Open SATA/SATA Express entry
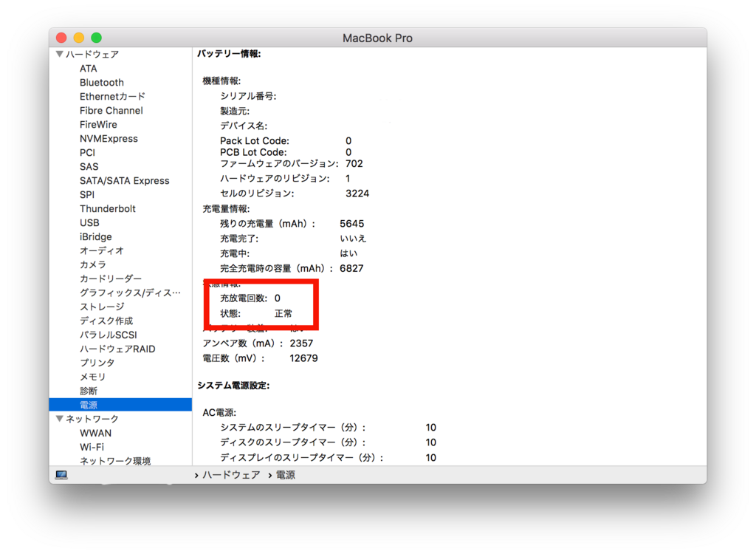Viewport: 756px width, 554px height. tap(124, 180)
